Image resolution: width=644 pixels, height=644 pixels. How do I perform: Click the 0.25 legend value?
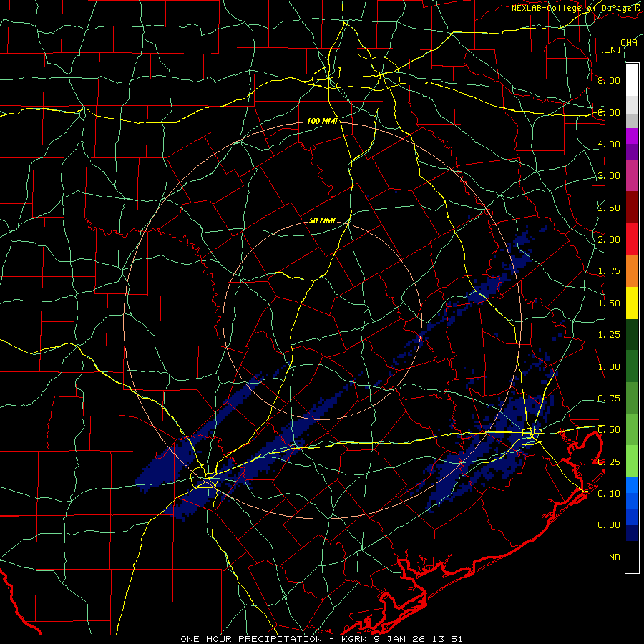[x=609, y=462]
